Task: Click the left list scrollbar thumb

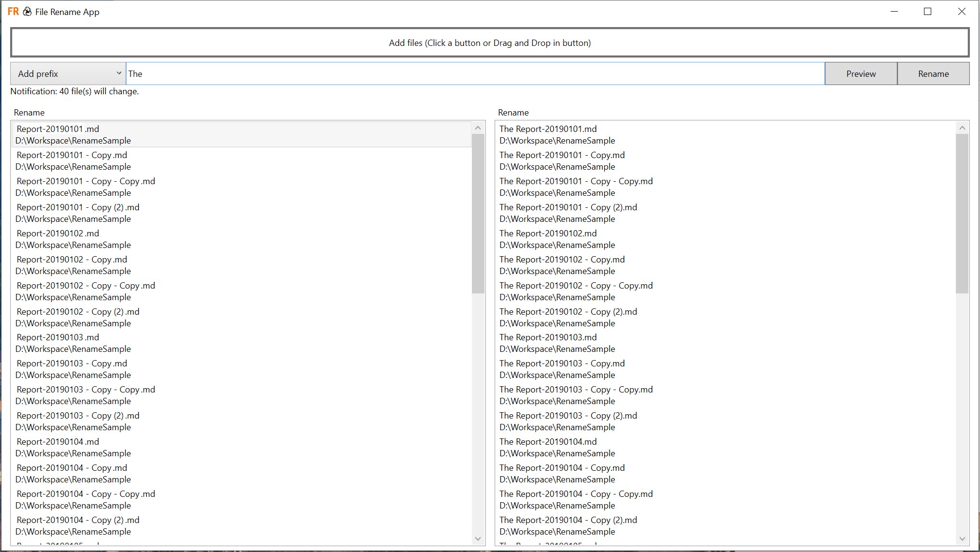Action: 478,213
